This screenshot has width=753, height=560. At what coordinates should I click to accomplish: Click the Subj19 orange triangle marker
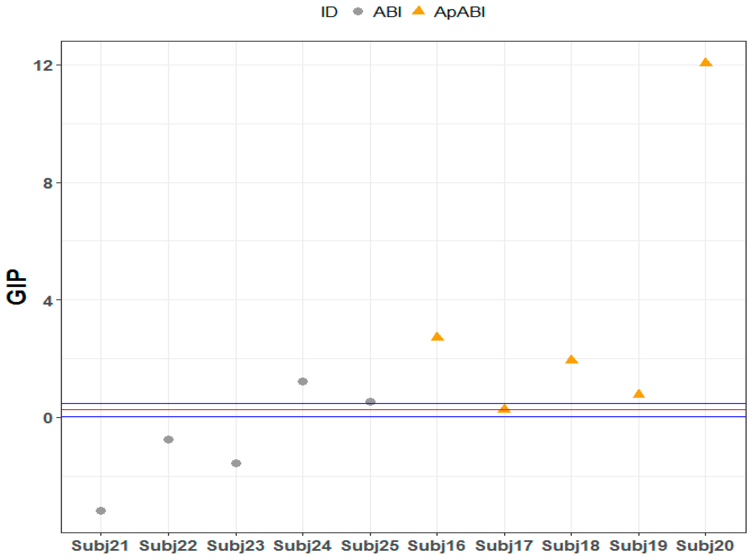tap(639, 394)
